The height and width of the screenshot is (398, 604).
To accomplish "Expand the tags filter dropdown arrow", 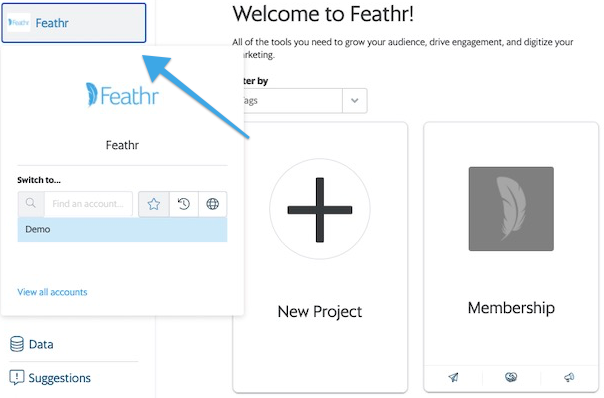I will 354,101.
